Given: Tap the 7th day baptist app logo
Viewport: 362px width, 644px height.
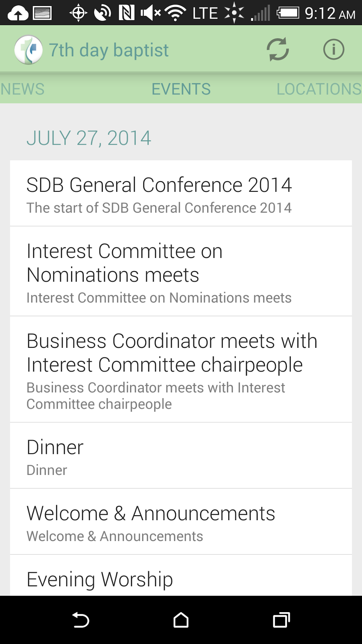Looking at the screenshot, I should click(x=29, y=50).
